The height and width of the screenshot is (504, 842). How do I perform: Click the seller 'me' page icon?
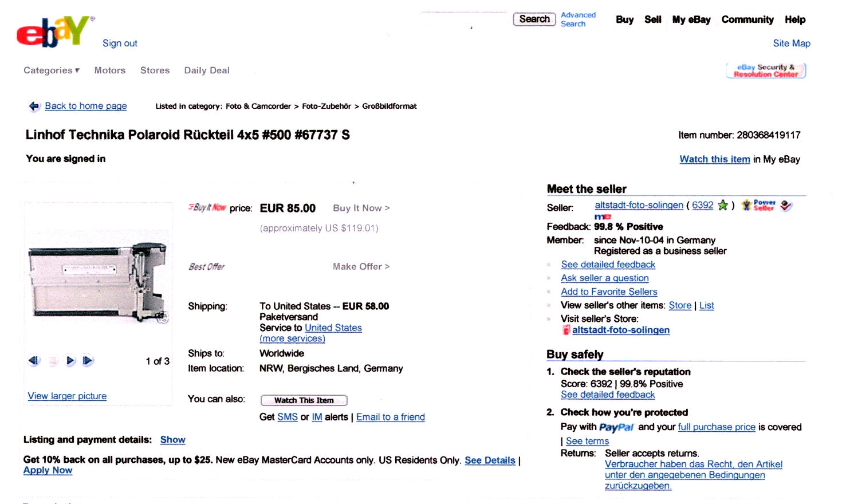(x=603, y=217)
